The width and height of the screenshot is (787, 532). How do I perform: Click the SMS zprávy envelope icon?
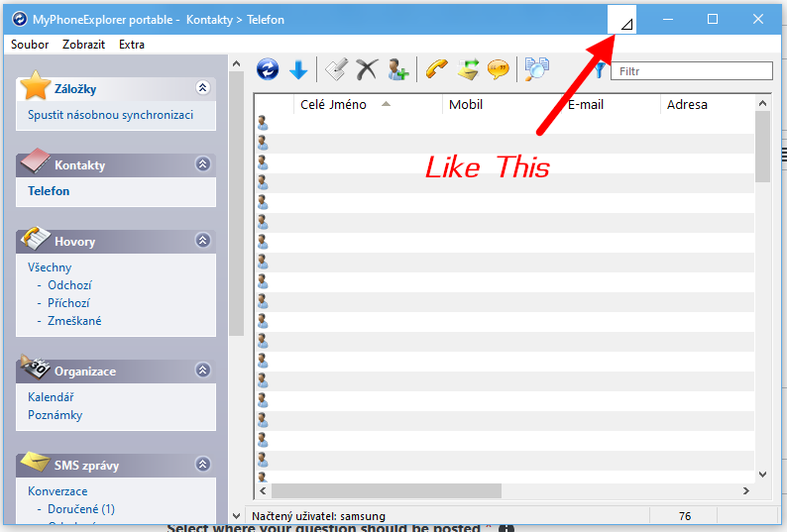[x=35, y=462]
